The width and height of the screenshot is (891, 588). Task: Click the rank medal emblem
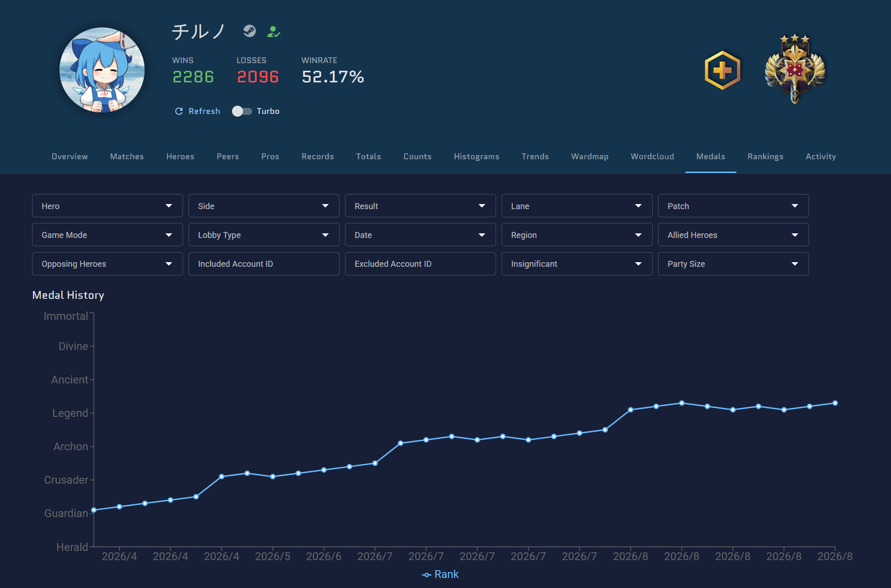pos(795,69)
